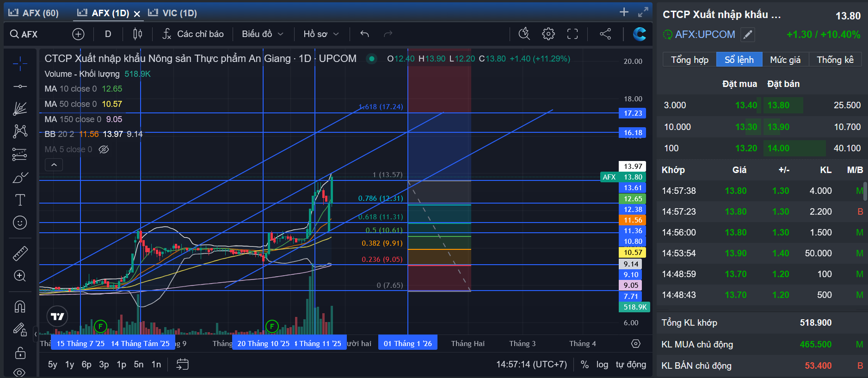Image resolution: width=868 pixels, height=378 pixels.
Task: Open the Các chỉ báo indicators dialog
Action: pos(193,34)
